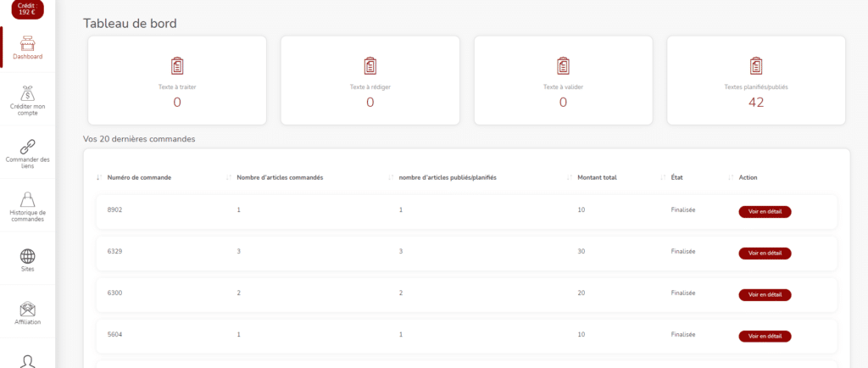Viewport: 868px width, 368px height.
Task: Sort by État column arrow
Action: point(663,177)
